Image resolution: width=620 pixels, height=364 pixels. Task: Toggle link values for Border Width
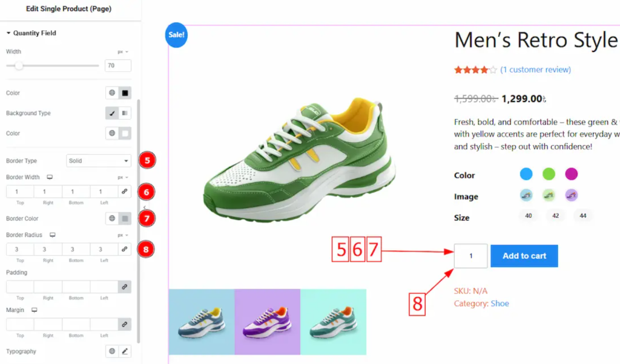(x=125, y=192)
